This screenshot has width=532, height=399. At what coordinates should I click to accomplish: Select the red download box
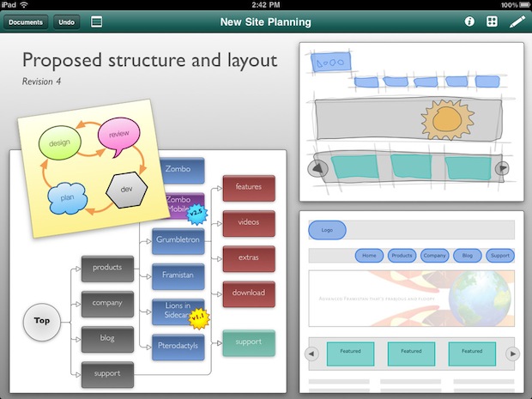coord(249,293)
